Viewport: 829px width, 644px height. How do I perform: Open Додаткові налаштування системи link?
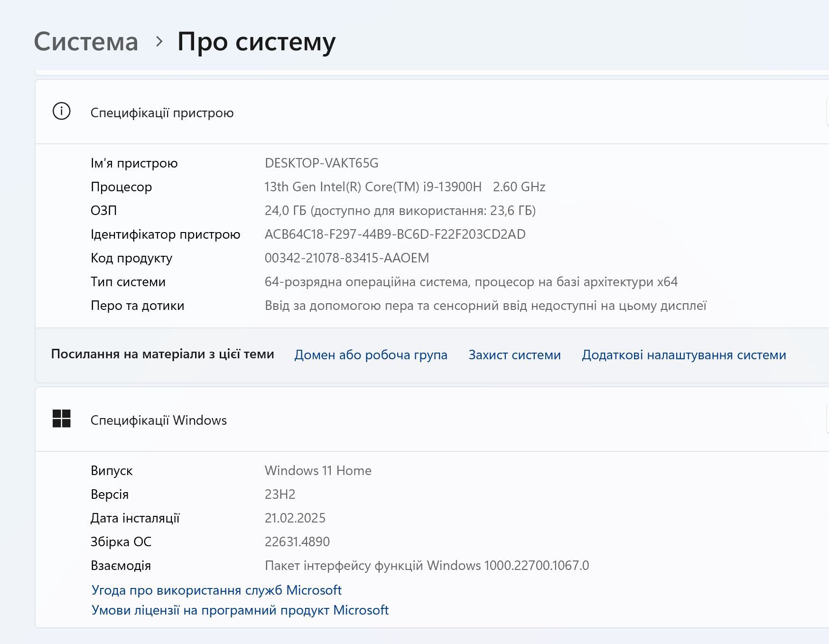coord(684,355)
